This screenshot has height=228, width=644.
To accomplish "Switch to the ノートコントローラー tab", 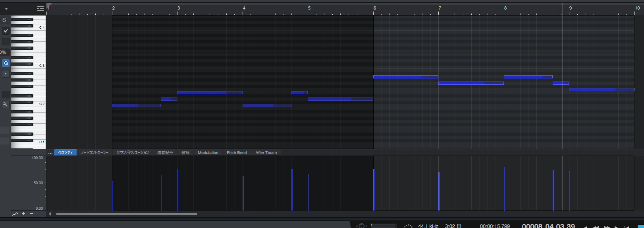I will [94, 152].
